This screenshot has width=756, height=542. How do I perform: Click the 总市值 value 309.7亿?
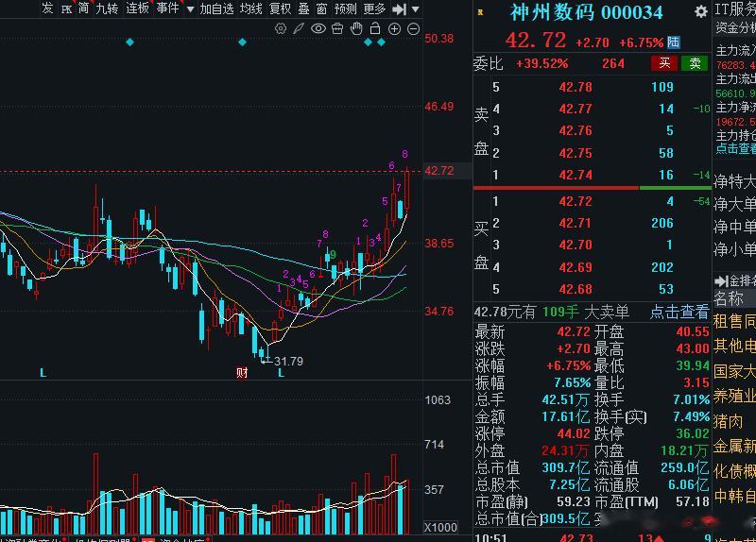click(565, 467)
